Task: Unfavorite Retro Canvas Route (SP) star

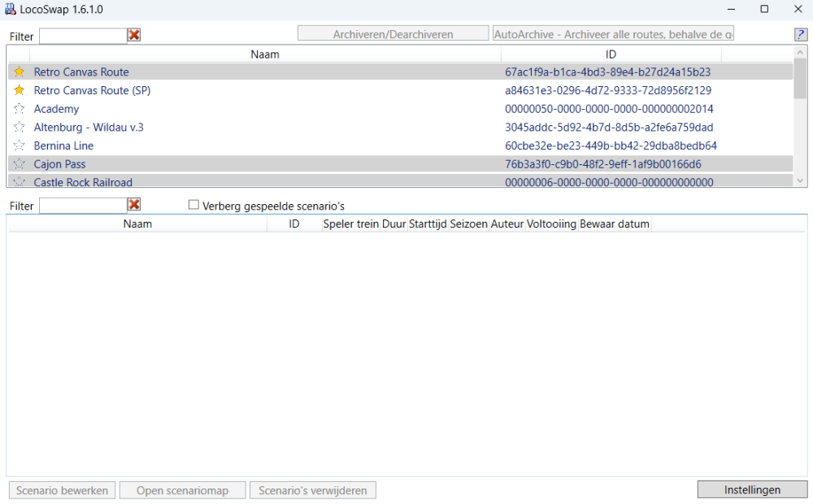Action: pos(20,90)
